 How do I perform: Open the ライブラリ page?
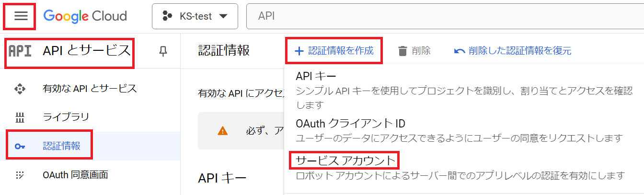point(66,117)
